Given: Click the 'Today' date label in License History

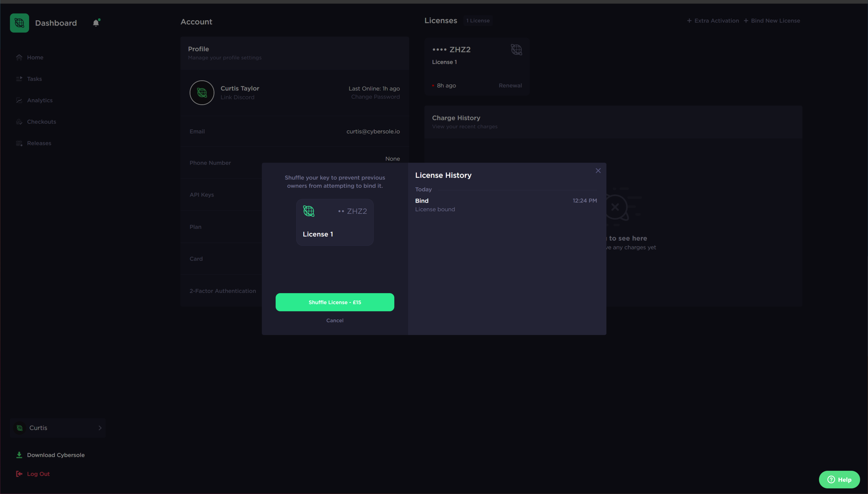Looking at the screenshot, I should click(423, 189).
